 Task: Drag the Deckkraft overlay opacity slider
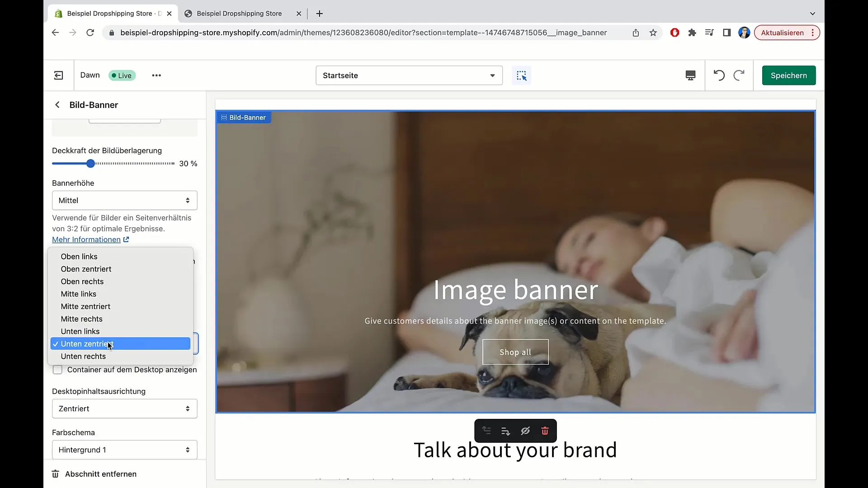tap(90, 163)
